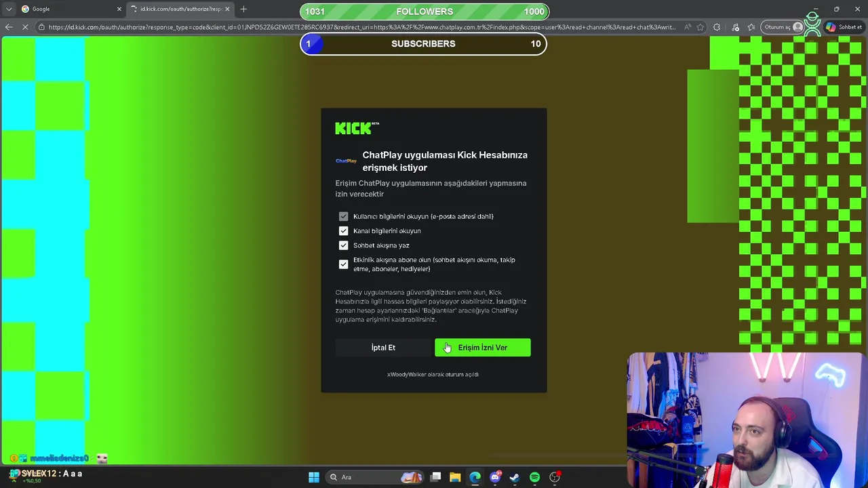This screenshot has height=488, width=868.
Task: Click the Kick logo in the dialog
Action: click(357, 128)
